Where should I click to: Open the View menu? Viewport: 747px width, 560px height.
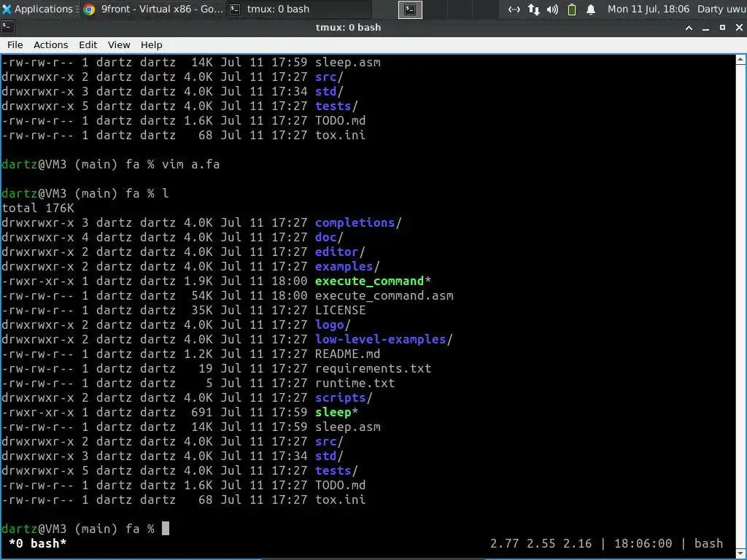coord(119,44)
